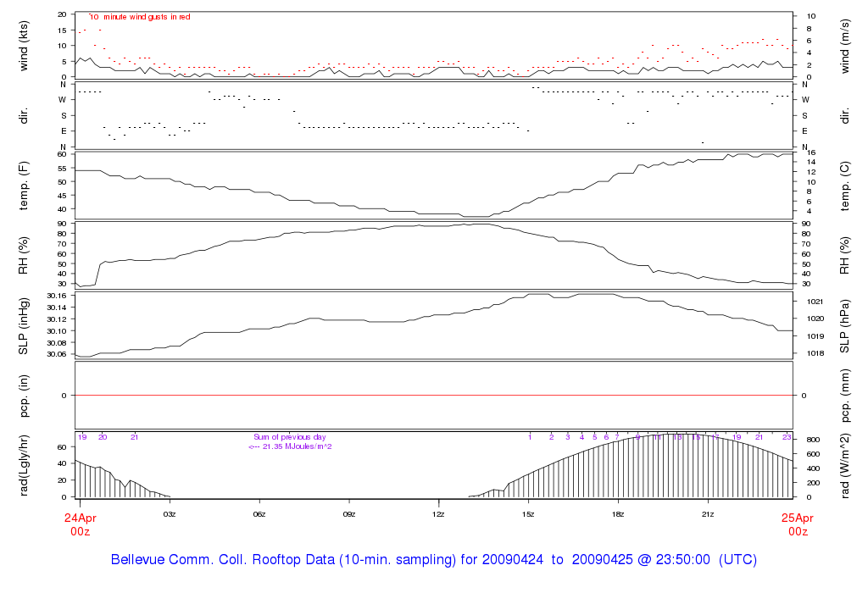Image resolution: width=868 pixels, height=593 pixels.
Task: Select the red '25Apr 00z' date label
Action: pos(798,524)
